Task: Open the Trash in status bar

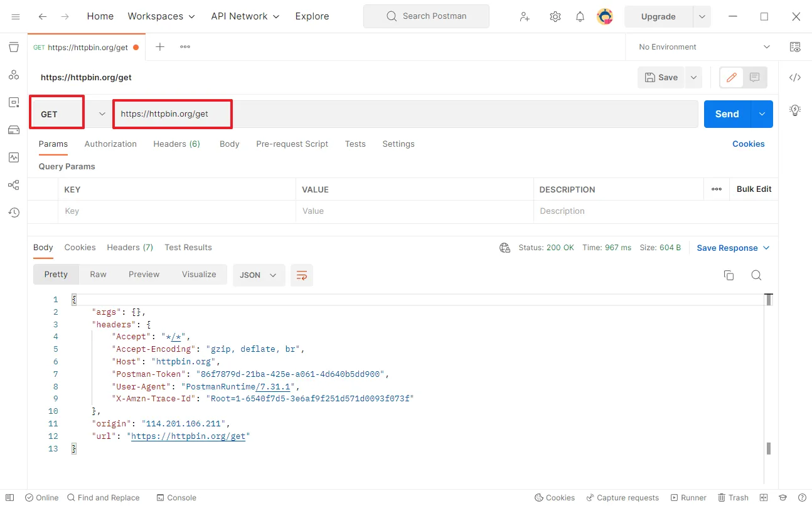Action: 734,498
